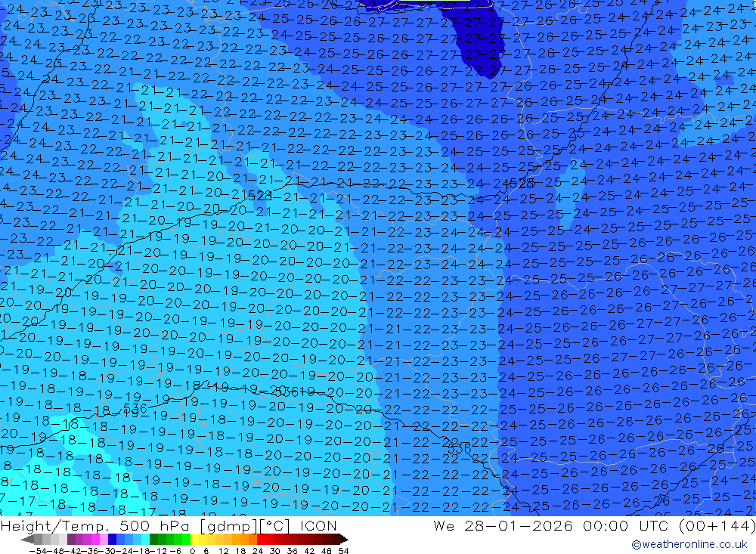Click the gray arrow at legend's left end
The width and height of the screenshot is (756, 554).
click(27, 540)
